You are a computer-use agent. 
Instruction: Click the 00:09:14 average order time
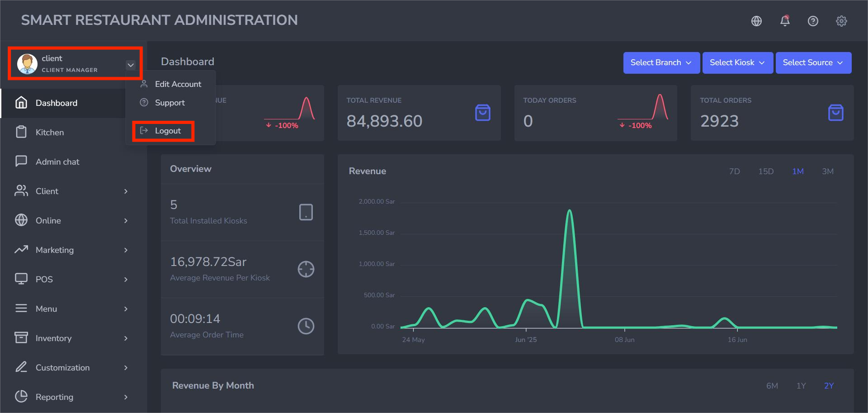[195, 319]
